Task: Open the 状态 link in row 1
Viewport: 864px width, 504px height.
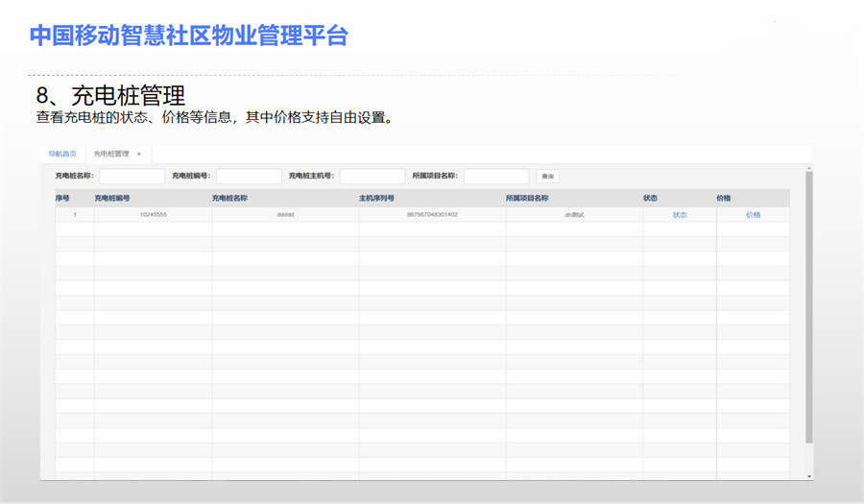Action: (x=680, y=215)
